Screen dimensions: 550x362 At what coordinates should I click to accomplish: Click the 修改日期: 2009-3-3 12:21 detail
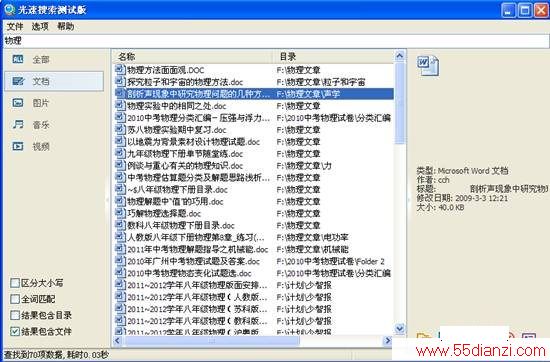click(x=462, y=198)
